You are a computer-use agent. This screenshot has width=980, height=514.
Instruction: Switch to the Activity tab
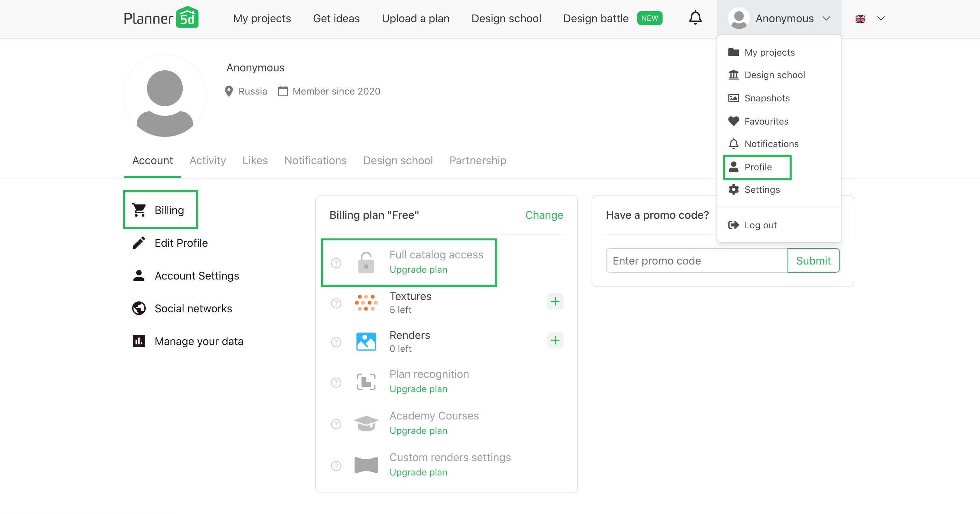pyautogui.click(x=207, y=160)
